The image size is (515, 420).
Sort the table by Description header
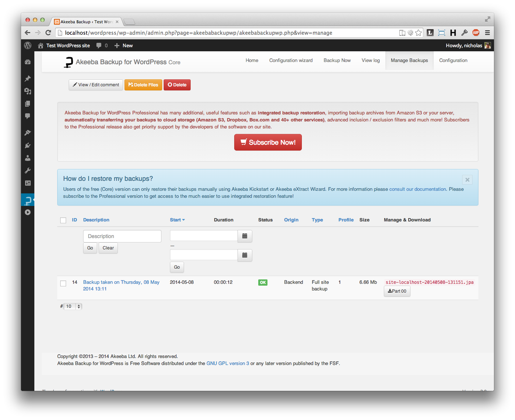coord(96,220)
